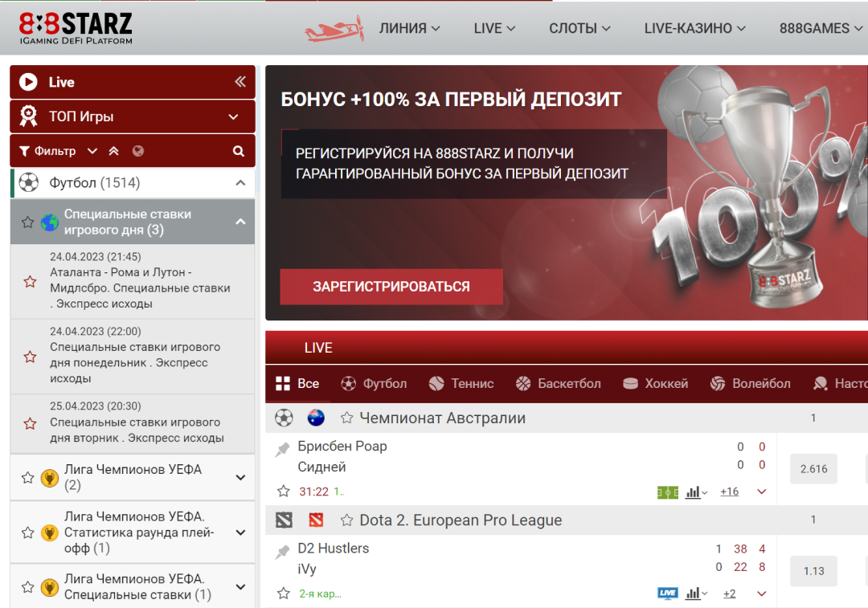Screen dimensions: 868x608
Task: Favorite the вторник special bets event
Action: pyautogui.click(x=30, y=424)
